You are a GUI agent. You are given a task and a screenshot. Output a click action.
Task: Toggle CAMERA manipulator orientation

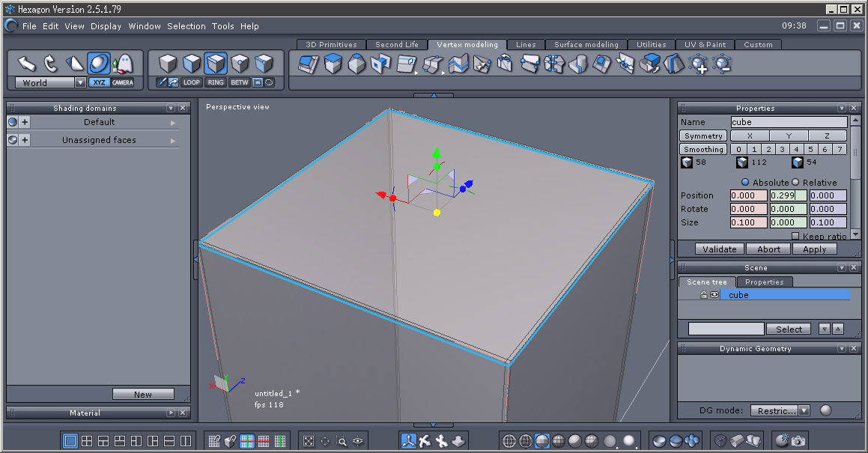[x=122, y=82]
